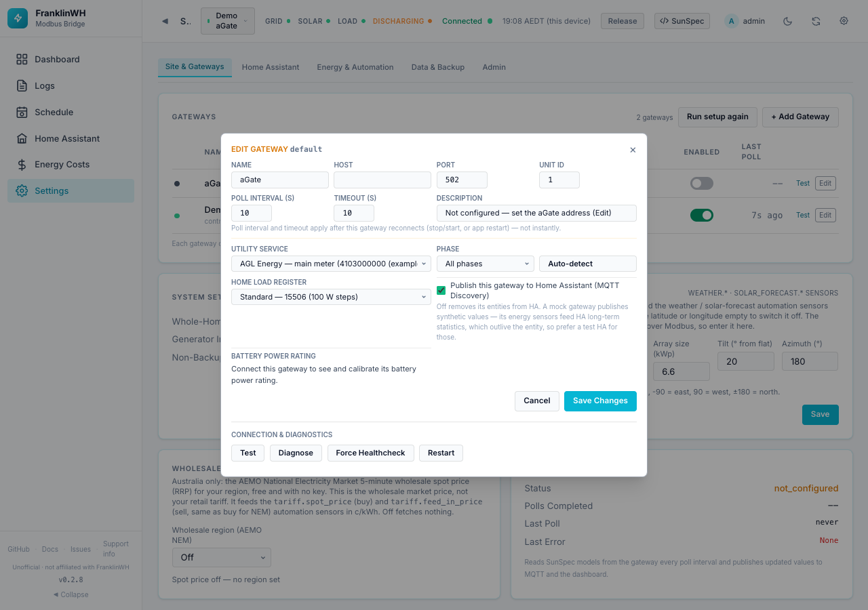
Task: Enable the aGate gateway toggle
Action: pyautogui.click(x=702, y=183)
